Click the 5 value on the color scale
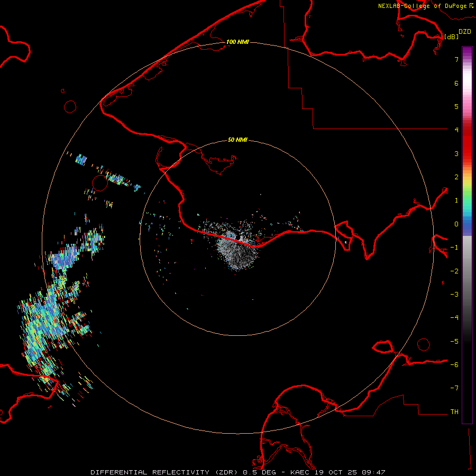 [x=456, y=106]
